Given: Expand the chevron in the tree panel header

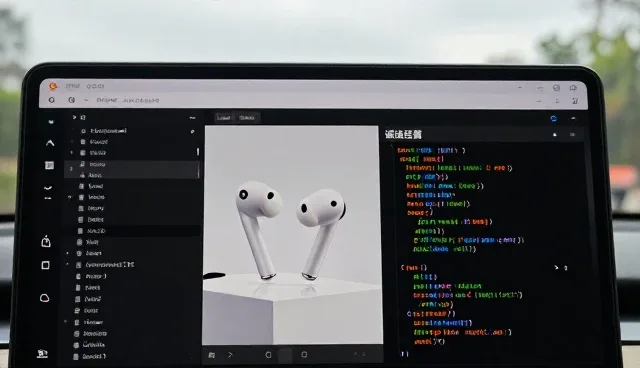Looking at the screenshot, I should click(x=74, y=117).
